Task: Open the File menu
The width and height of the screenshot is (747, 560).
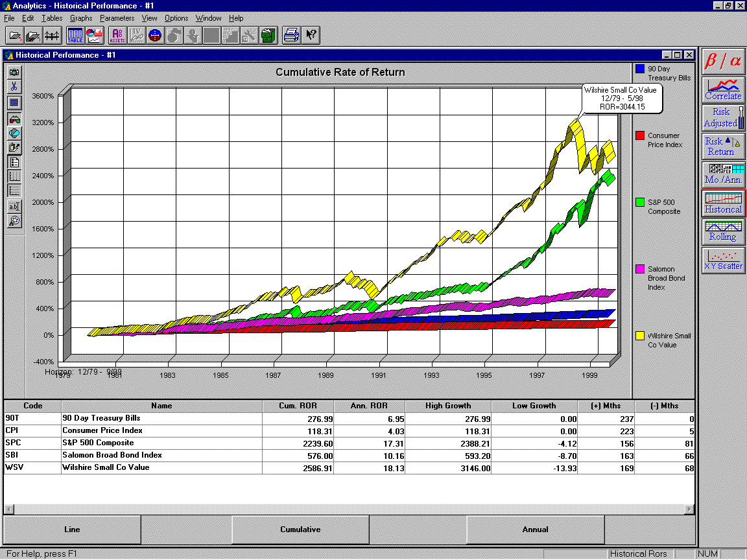Action: (x=9, y=18)
